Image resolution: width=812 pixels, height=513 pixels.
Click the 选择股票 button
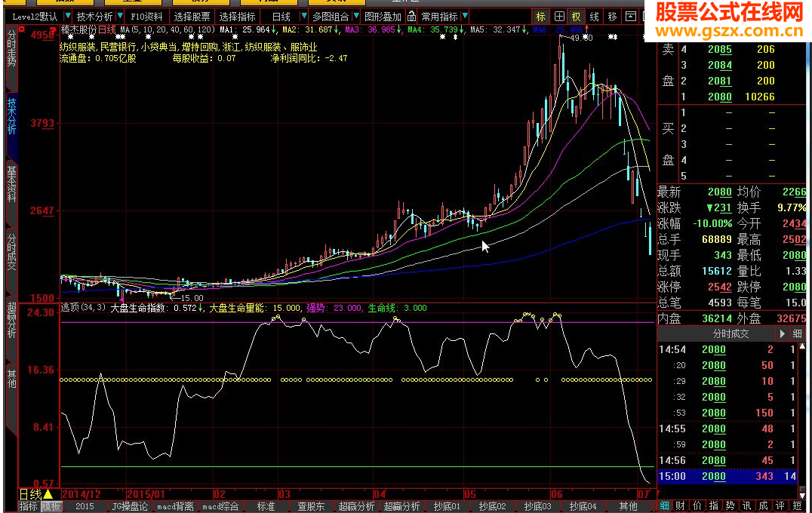192,17
